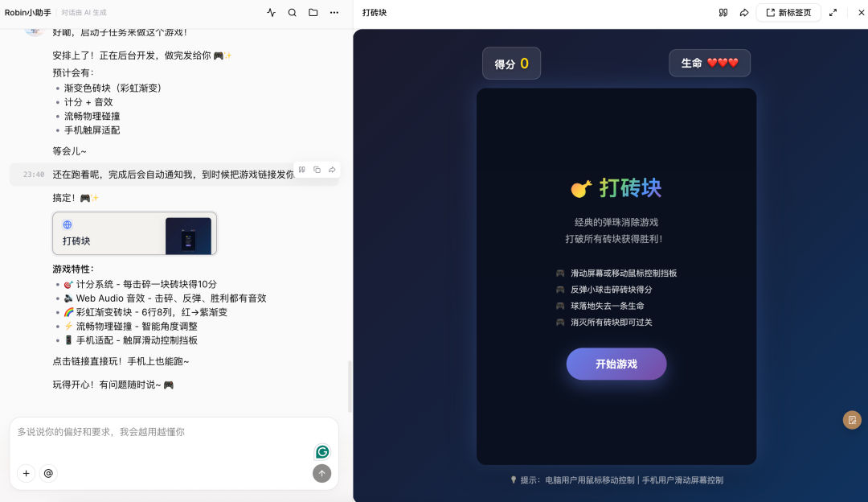Screen dimensions: 868x502
Task: Click the quote icon on the hover toolbar
Action: pos(302,170)
